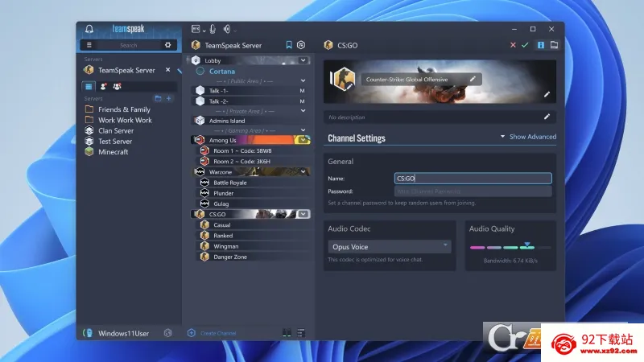Open the Opus Voice codec dropdown
This screenshot has width=644, height=362.
(390, 247)
